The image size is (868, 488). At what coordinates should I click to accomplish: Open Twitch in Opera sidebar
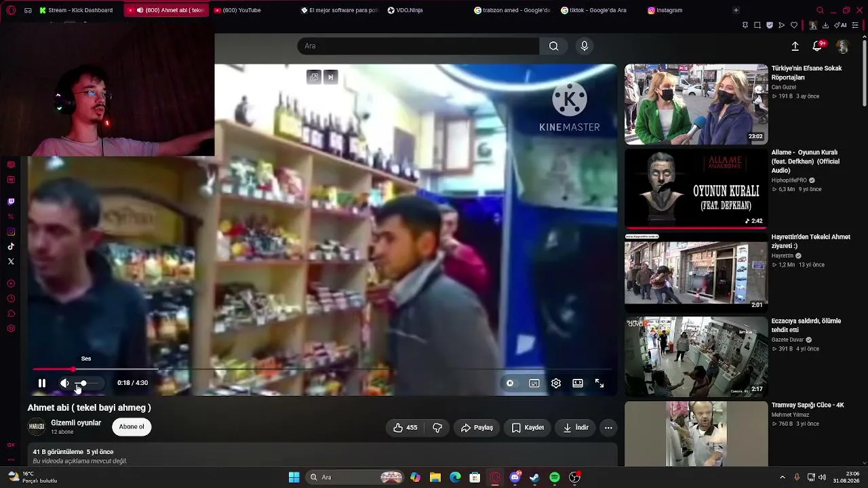coord(11,202)
